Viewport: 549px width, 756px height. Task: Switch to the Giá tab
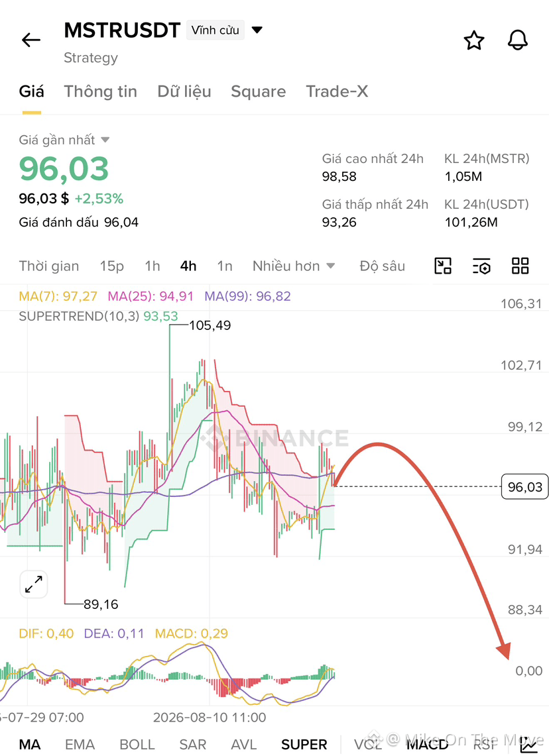31,91
